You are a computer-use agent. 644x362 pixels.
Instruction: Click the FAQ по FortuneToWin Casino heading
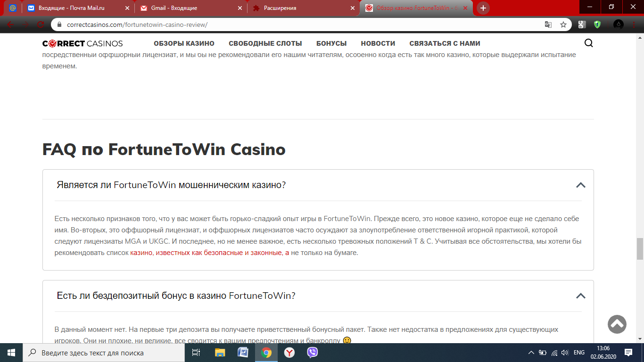[164, 149]
